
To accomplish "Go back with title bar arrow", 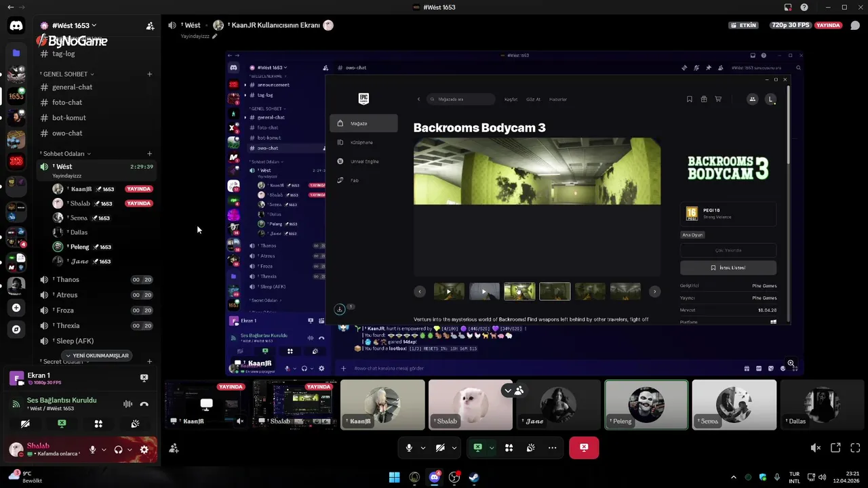I will tap(11, 7).
